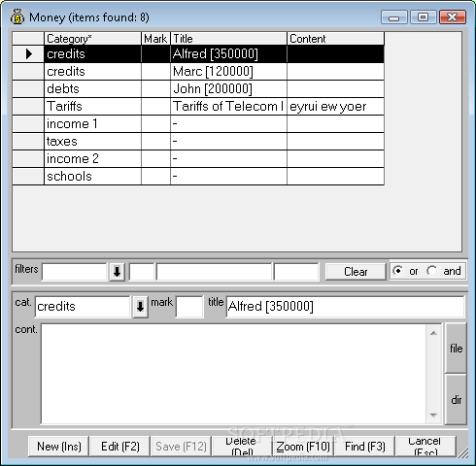
Task: Click the 'Tariffs of Telecom' title cell
Action: 228,106
